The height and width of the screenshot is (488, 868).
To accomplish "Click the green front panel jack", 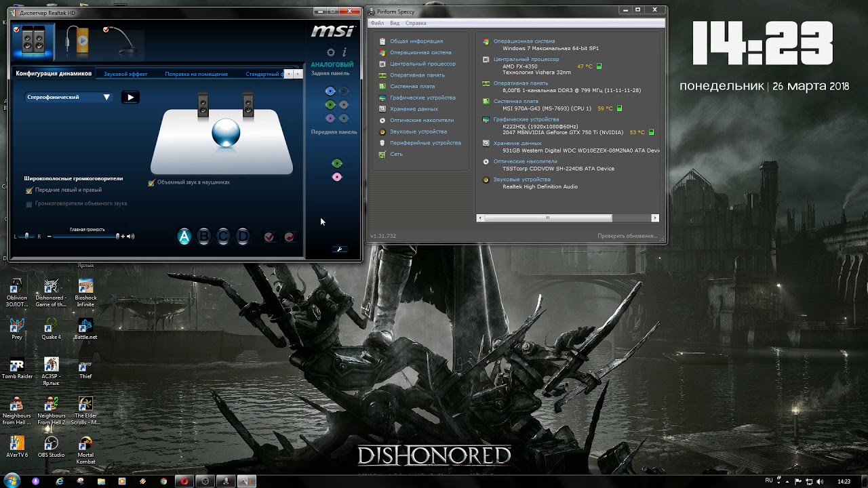I will (x=337, y=163).
